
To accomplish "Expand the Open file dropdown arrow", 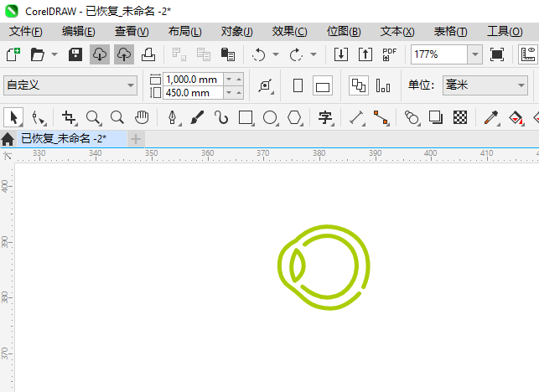I will [54, 54].
